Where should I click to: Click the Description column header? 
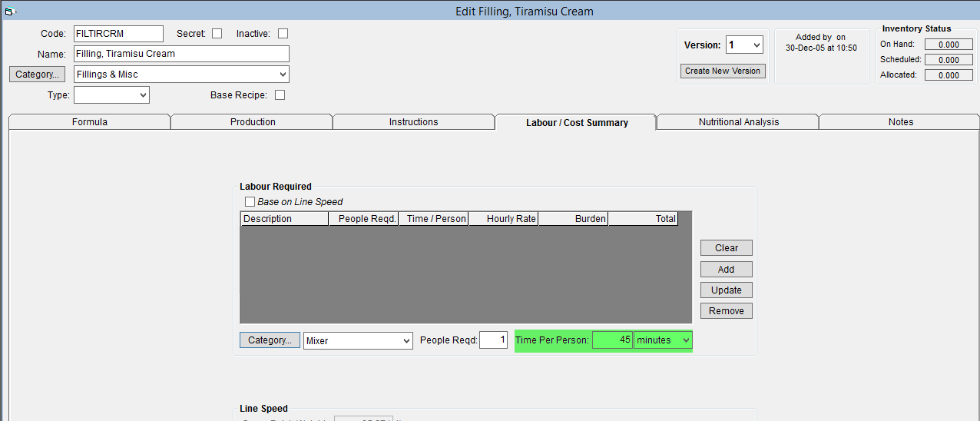point(284,219)
